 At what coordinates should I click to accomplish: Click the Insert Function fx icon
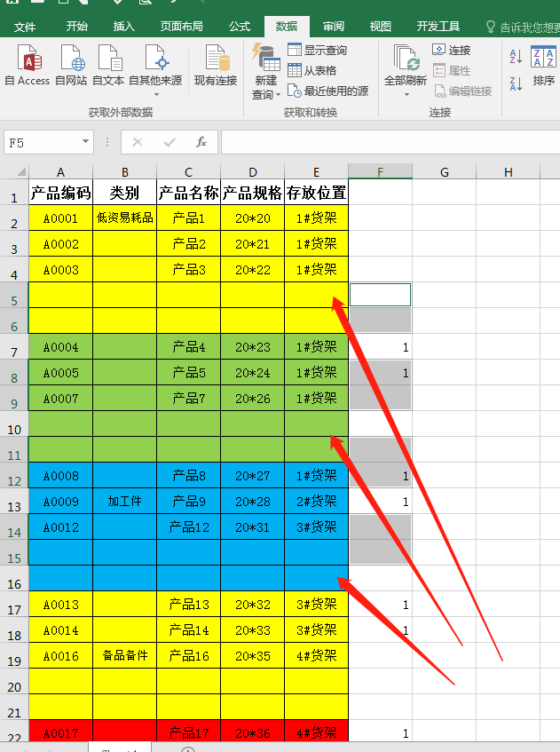point(201,142)
